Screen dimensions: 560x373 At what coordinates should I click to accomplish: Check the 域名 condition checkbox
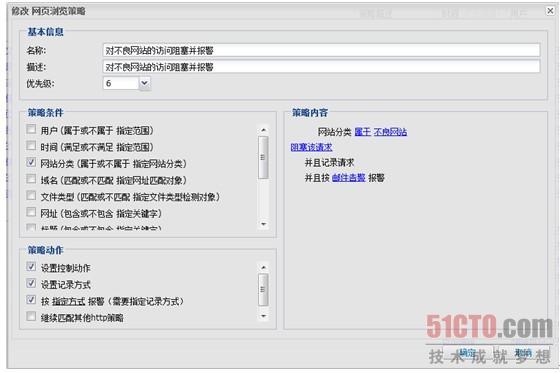tap(31, 179)
